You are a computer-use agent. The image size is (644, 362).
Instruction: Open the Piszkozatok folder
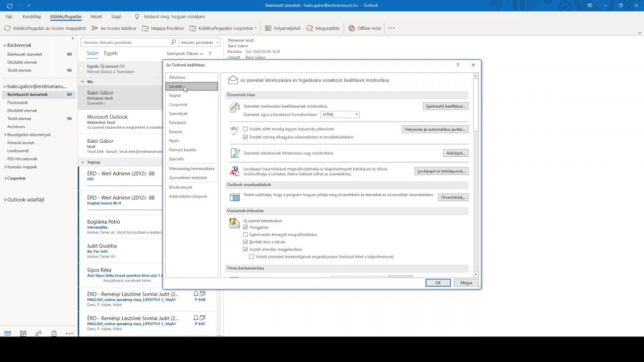click(x=18, y=103)
